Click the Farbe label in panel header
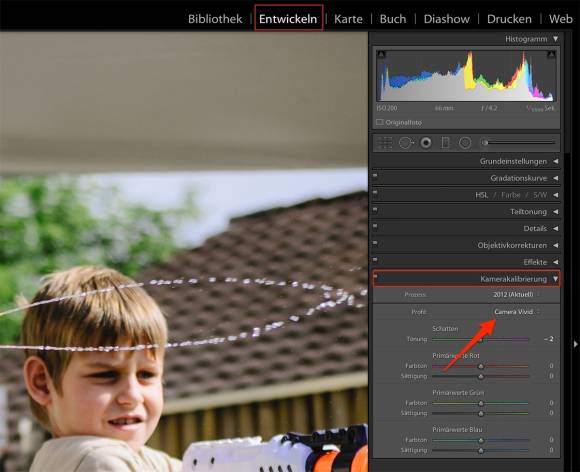This screenshot has width=580, height=472. 510,195
